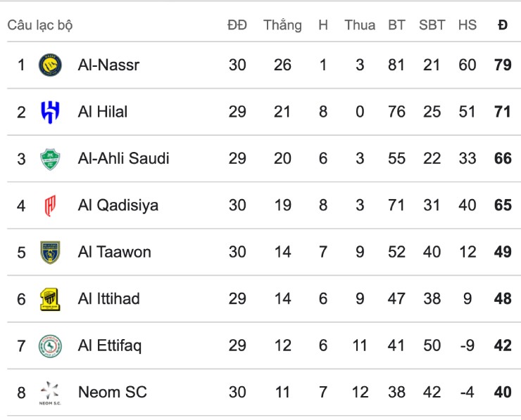Click the Neom SC logo
521x420 pixels.
[50, 392]
